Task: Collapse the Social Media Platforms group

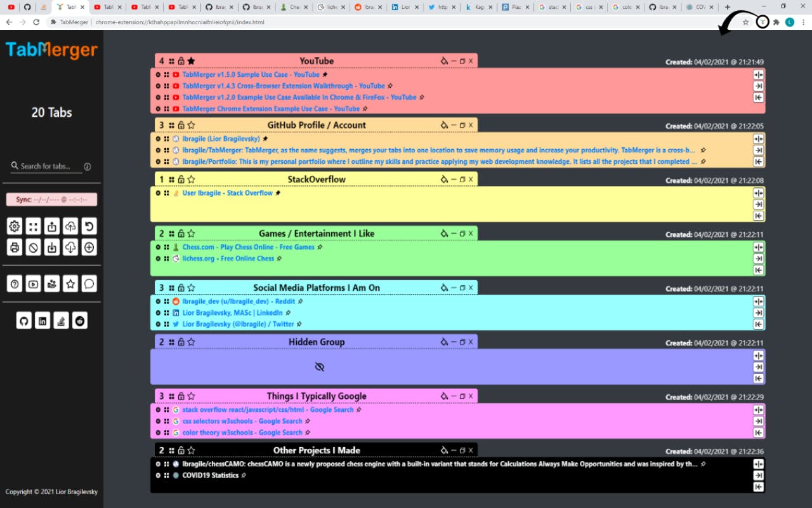Action: point(453,288)
